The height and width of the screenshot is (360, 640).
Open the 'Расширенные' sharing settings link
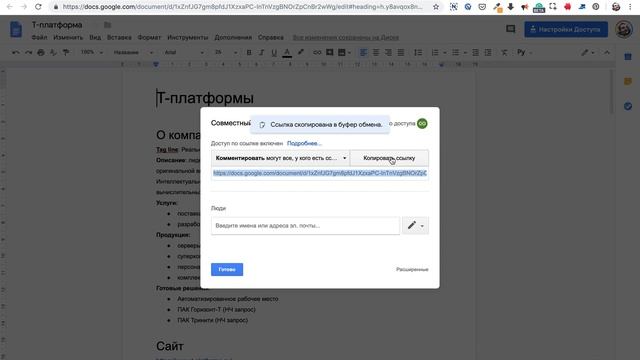coord(412,269)
